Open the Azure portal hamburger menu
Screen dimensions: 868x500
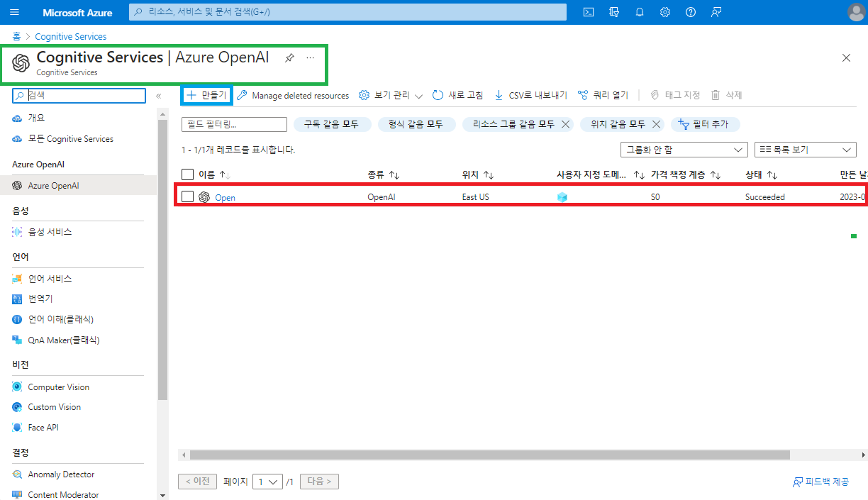pos(15,13)
